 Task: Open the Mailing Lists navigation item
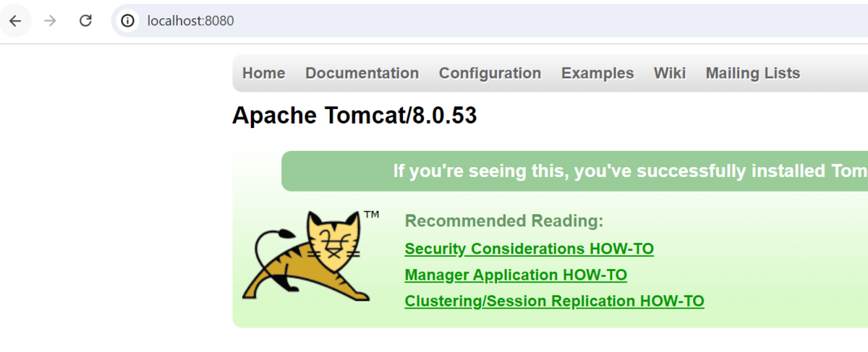[753, 73]
